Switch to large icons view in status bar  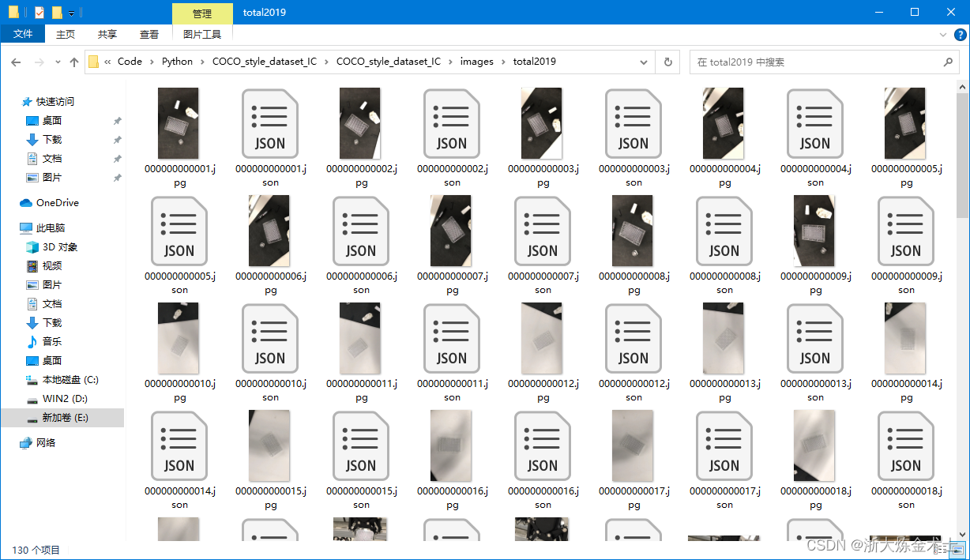[x=957, y=549]
